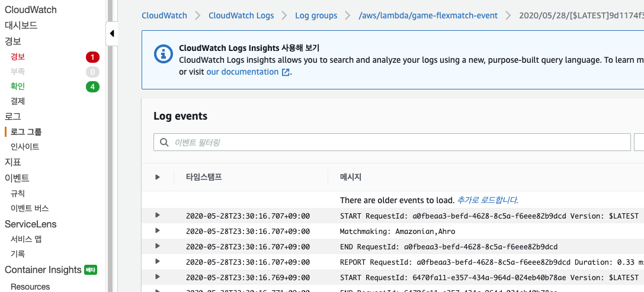The height and width of the screenshot is (292, 644).
Task: Click the info icon in Insights banner
Action: (163, 53)
